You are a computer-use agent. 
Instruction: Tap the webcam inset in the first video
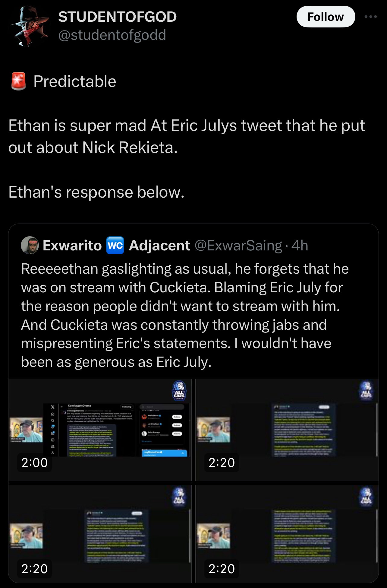(x=26, y=430)
